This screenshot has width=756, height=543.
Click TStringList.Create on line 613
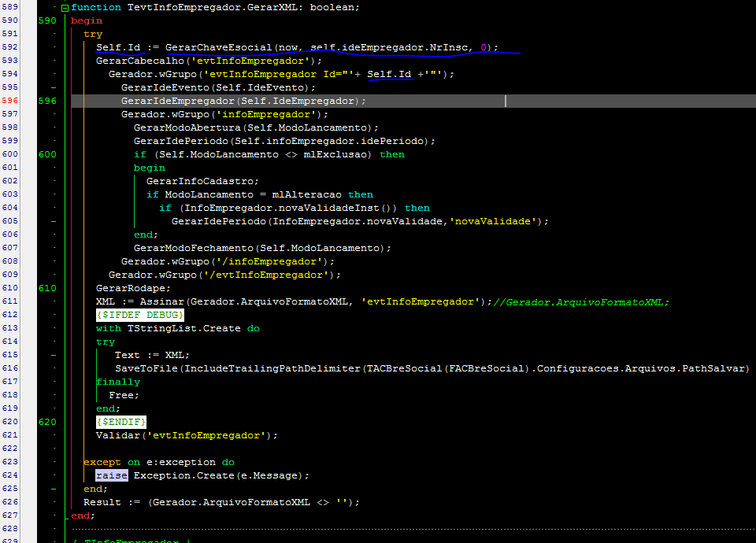click(x=183, y=329)
